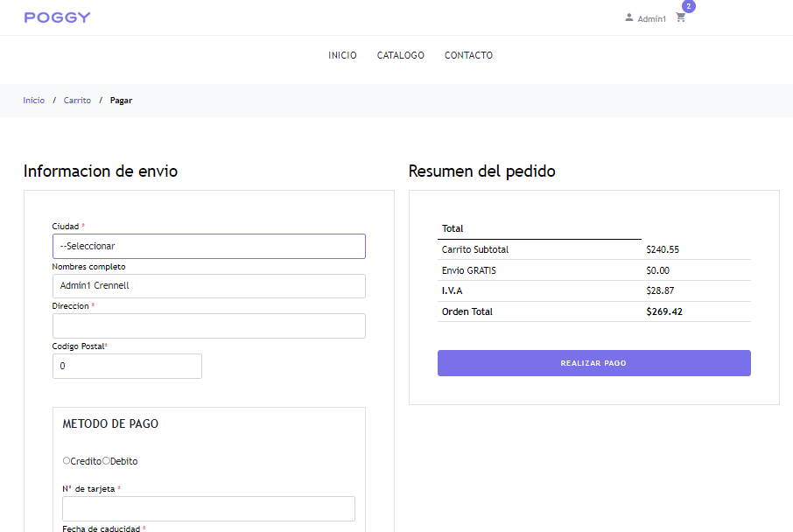Click the Codigo Postal field
The image size is (793, 532).
pyautogui.click(x=127, y=366)
